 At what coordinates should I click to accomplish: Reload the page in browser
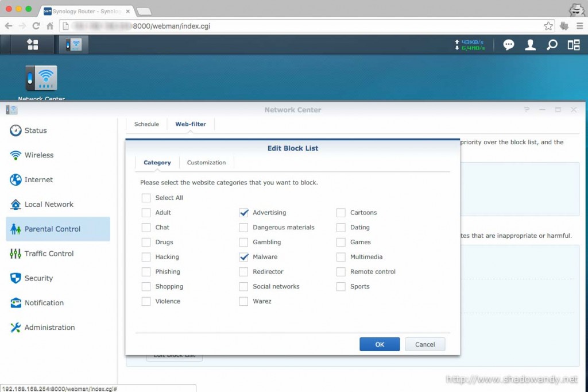point(36,26)
